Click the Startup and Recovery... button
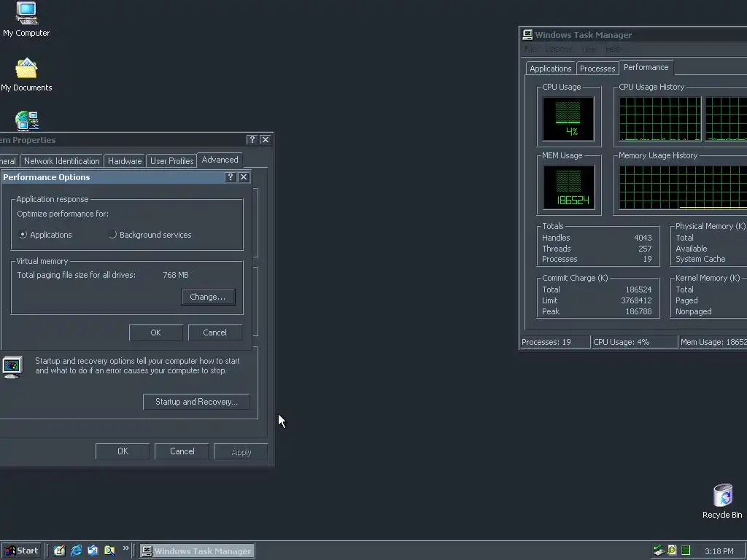The height and width of the screenshot is (560, 747). pyautogui.click(x=196, y=402)
